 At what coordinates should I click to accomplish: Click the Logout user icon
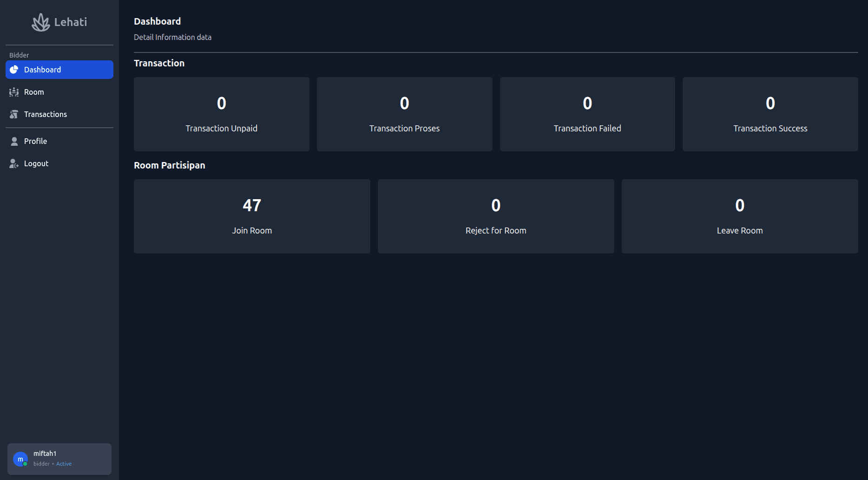[14, 163]
